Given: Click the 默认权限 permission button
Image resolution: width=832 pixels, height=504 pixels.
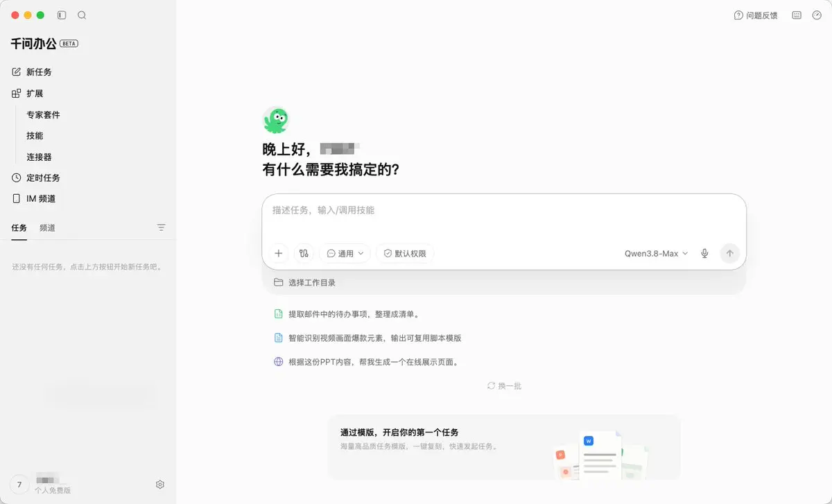Looking at the screenshot, I should [405, 254].
